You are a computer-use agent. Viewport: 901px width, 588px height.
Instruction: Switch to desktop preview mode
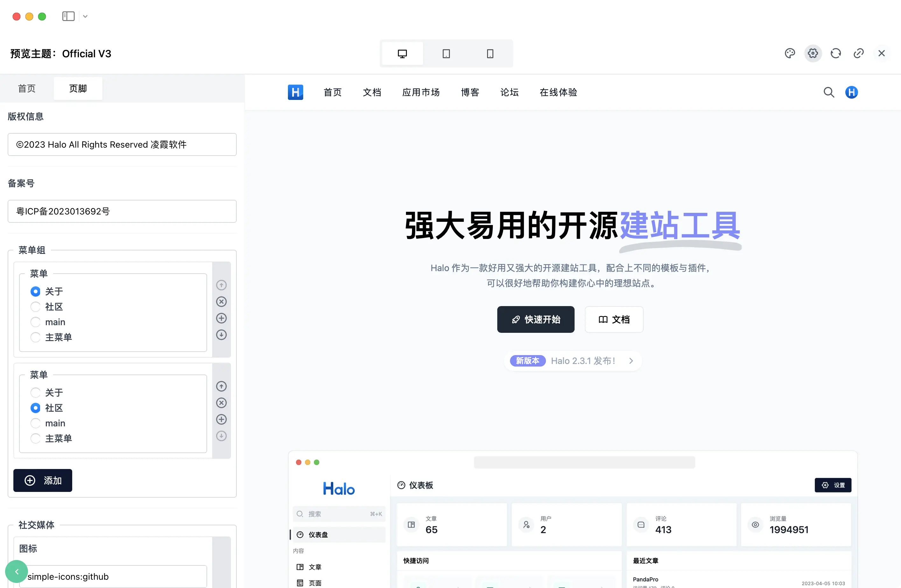(402, 53)
